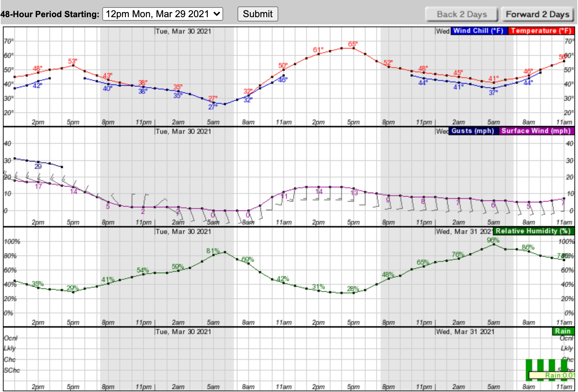Select the 28% humidity minimum label
This screenshot has height=392, width=578.
pyautogui.click(x=353, y=289)
